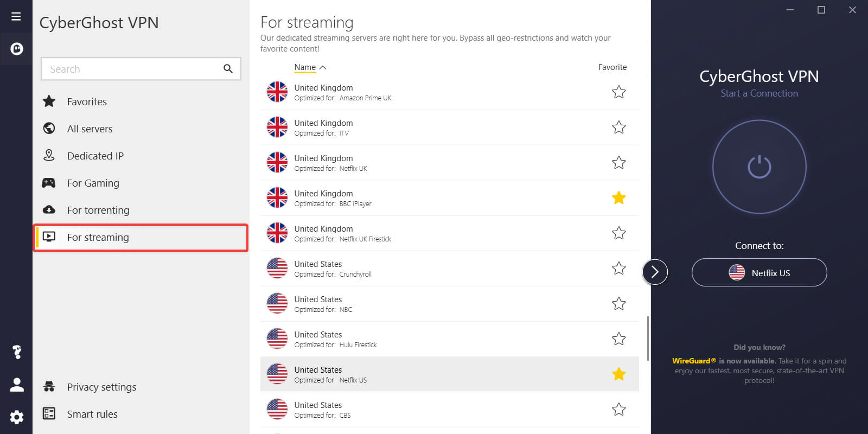Open the account profile icon
Image resolution: width=868 pixels, height=434 pixels.
17,385
